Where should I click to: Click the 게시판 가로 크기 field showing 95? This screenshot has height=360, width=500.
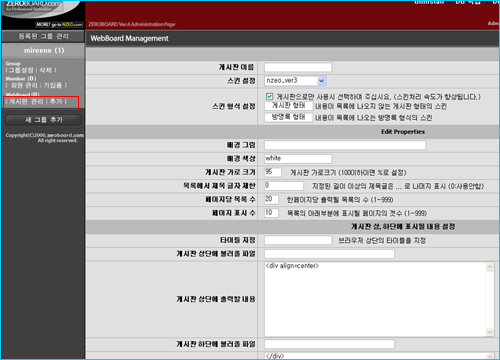273,172
